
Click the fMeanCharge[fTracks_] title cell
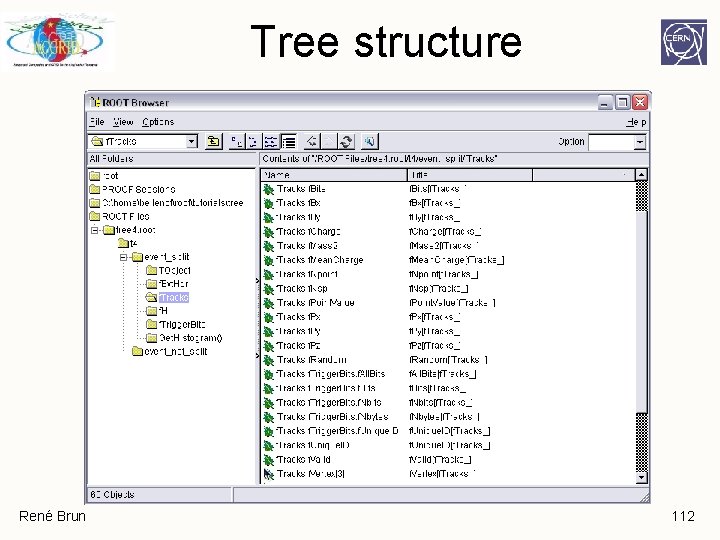point(456,260)
